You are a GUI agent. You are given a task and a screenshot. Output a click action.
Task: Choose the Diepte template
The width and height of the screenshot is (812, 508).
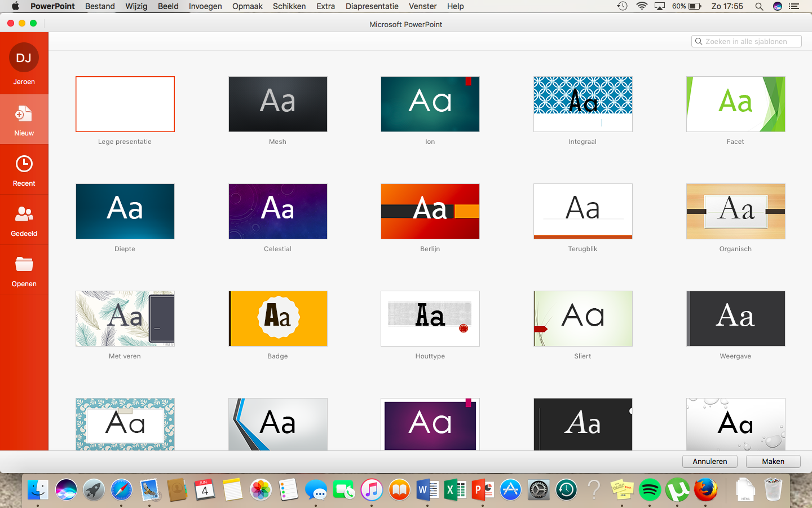125,211
